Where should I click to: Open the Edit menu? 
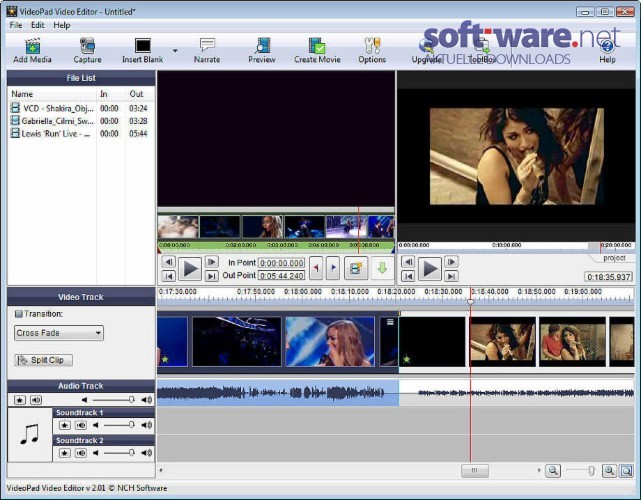pos(38,25)
